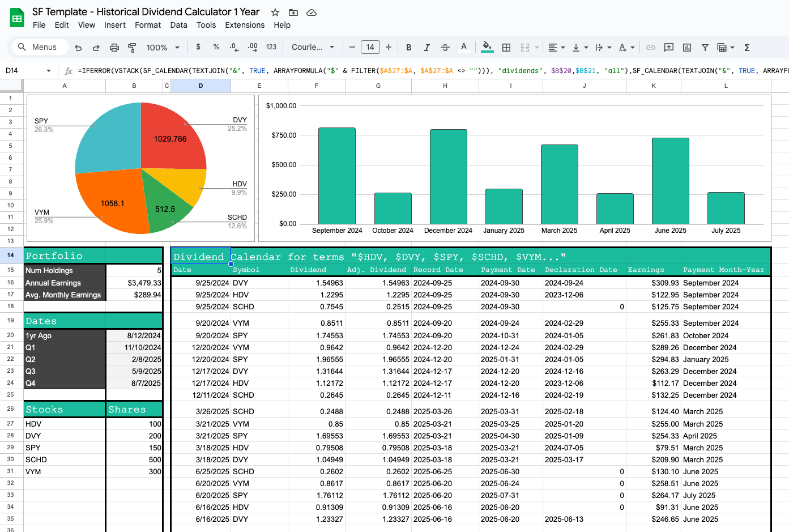Open the Data menu

tap(178, 25)
